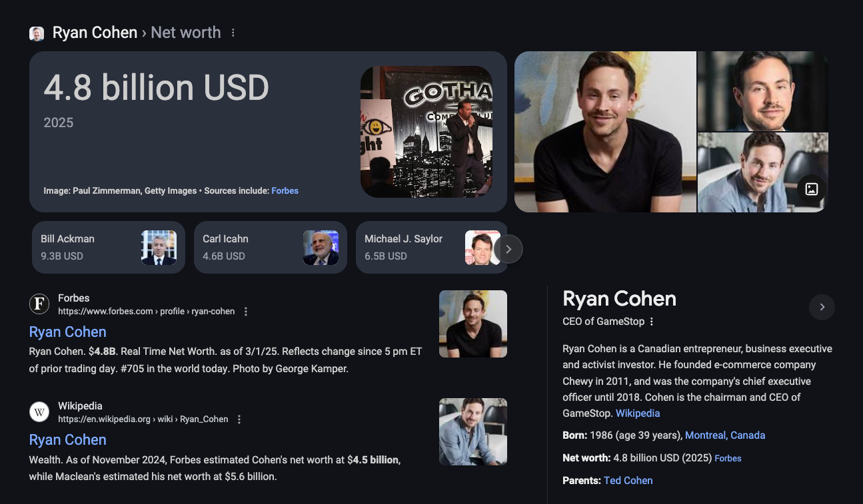Image resolution: width=863 pixels, height=504 pixels.
Task: Select Carl Icahn 4.6B USD card
Action: (x=271, y=248)
